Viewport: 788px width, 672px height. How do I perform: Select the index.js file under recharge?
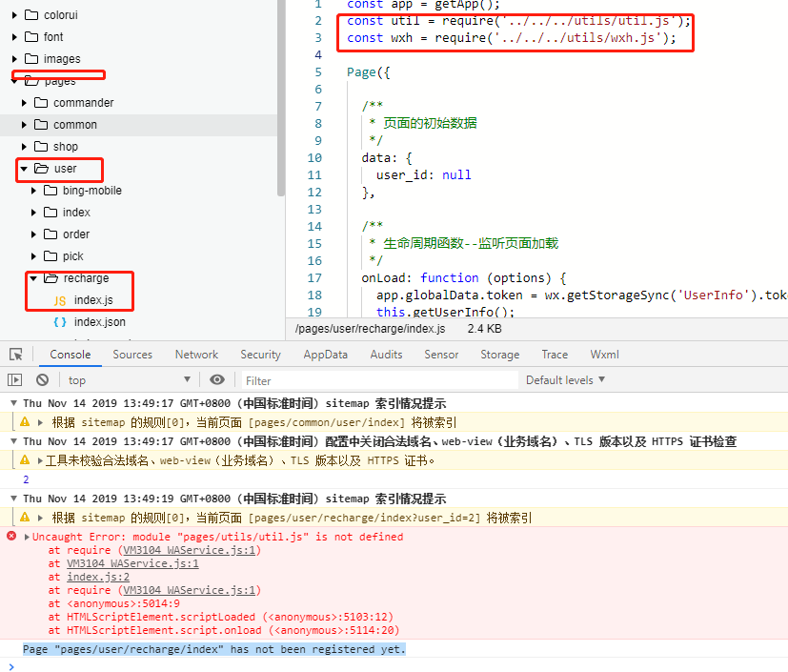click(x=93, y=300)
